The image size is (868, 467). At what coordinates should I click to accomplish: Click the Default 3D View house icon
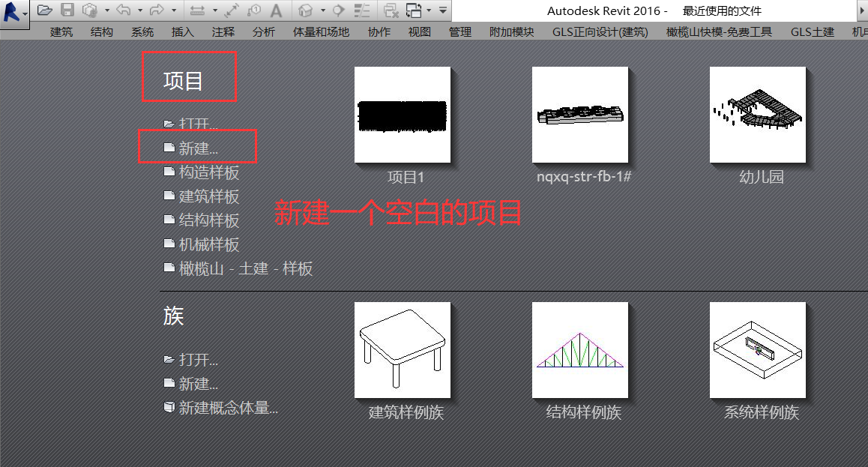[x=305, y=10]
